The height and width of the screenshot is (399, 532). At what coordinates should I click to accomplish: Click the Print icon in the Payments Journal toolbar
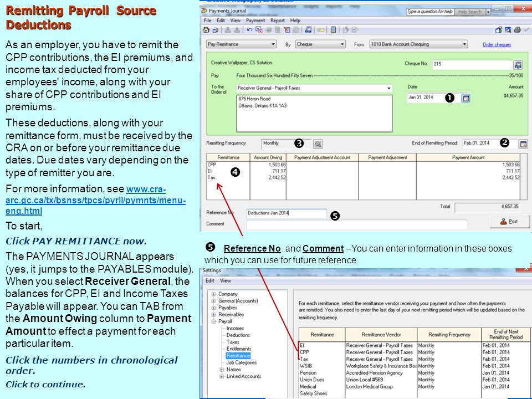coord(518,30)
